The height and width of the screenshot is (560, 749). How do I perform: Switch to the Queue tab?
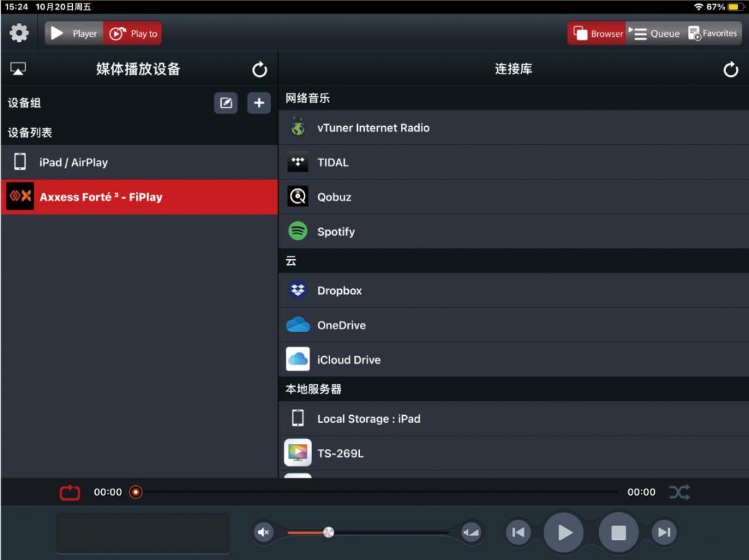(x=655, y=33)
